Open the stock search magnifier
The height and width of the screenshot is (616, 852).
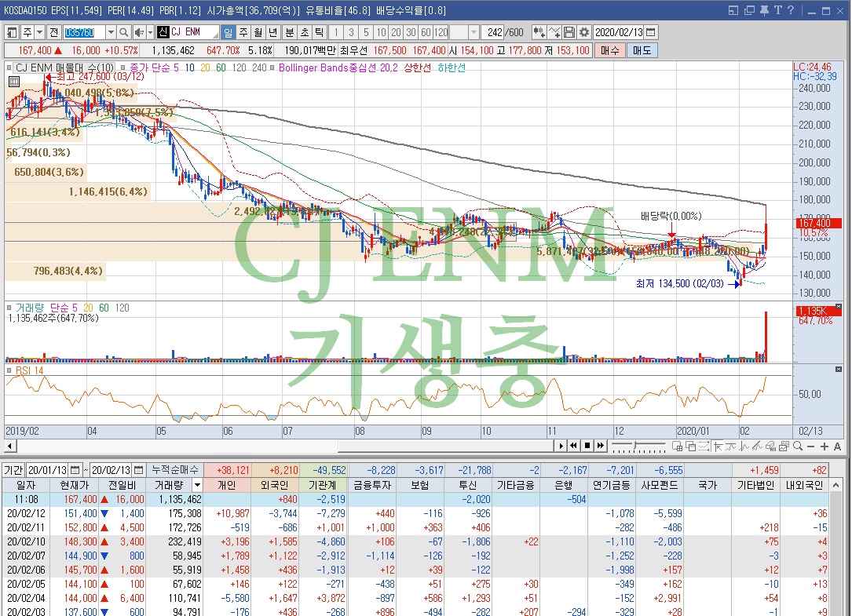pos(123,33)
